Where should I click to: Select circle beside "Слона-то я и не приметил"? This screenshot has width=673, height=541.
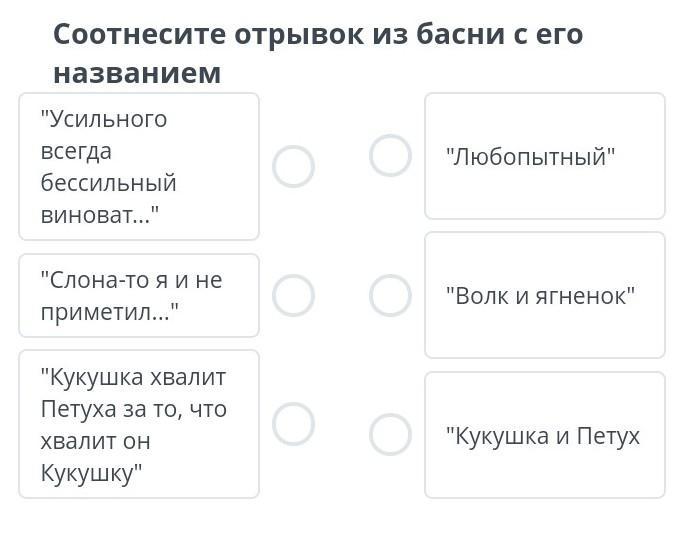[x=294, y=295]
